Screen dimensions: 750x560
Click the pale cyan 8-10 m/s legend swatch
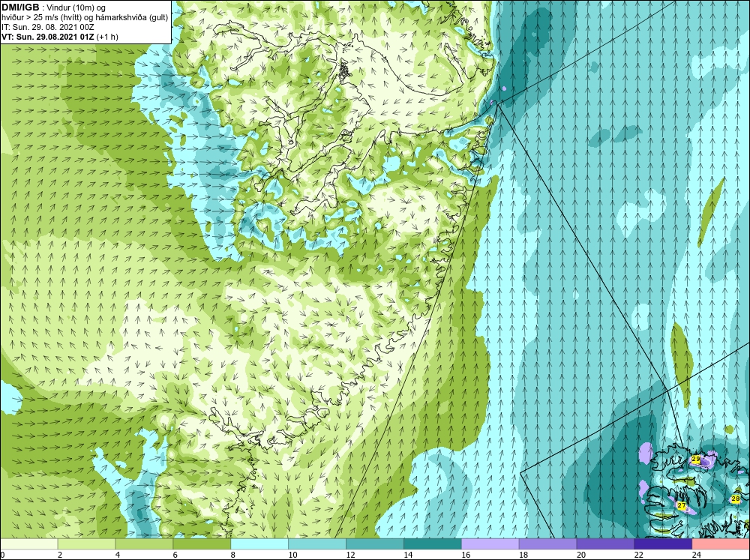(x=259, y=544)
